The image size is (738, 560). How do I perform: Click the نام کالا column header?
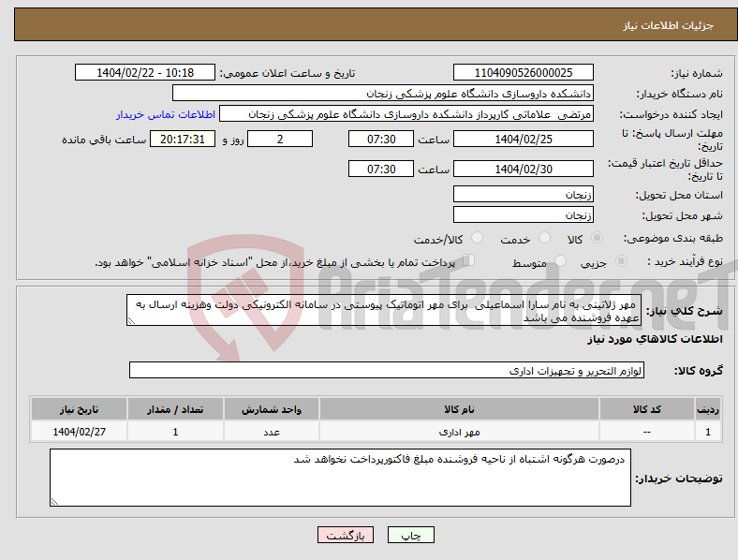(x=459, y=409)
